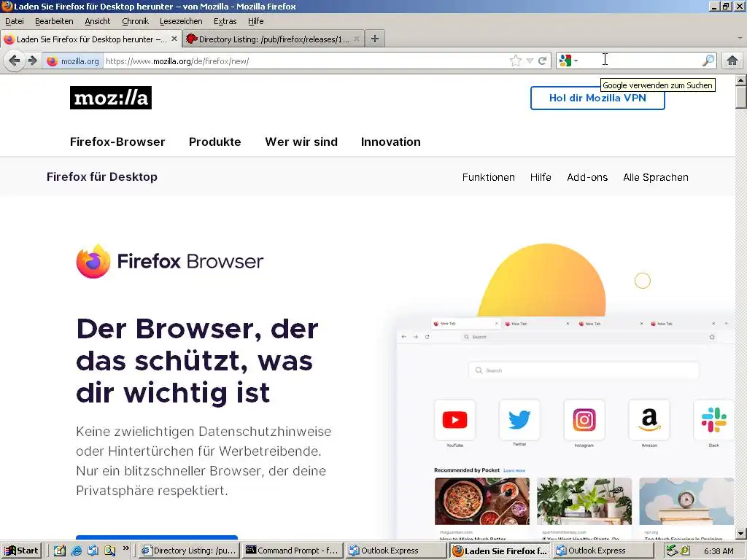Open the Innovation navigation item

click(x=391, y=142)
